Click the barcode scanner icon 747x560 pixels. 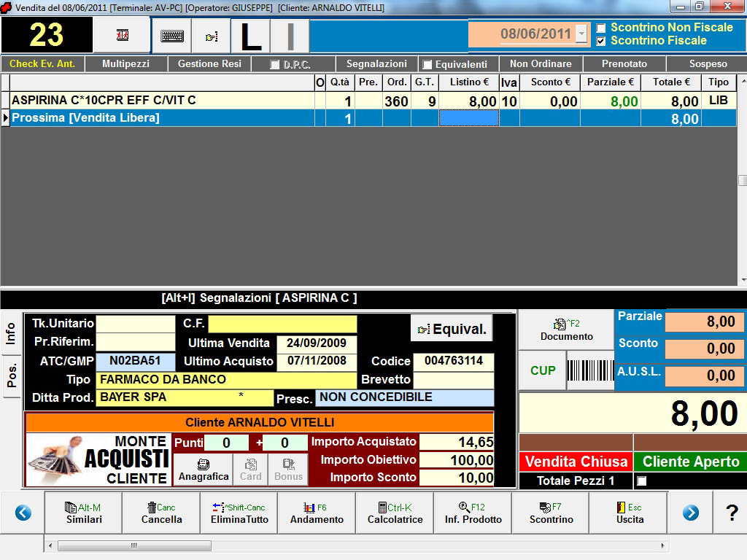[590, 370]
